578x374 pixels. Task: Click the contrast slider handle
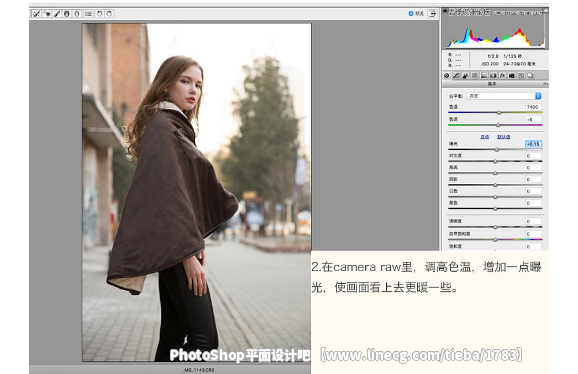pos(495,161)
